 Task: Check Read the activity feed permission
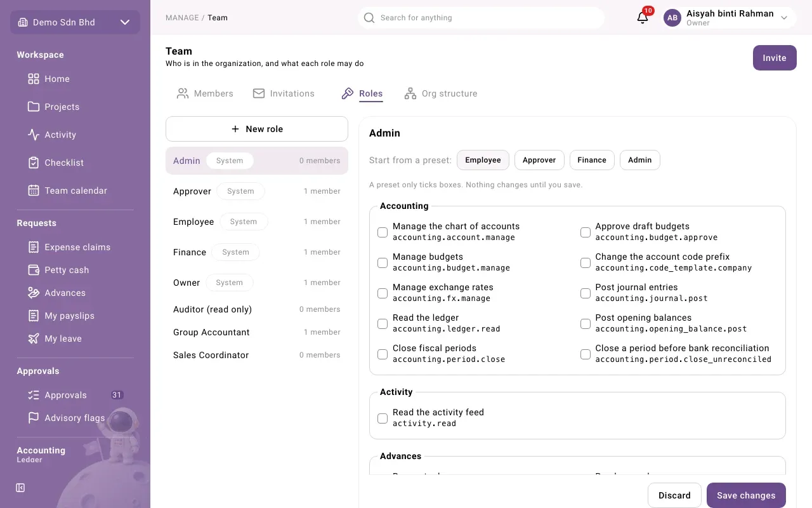point(383,418)
